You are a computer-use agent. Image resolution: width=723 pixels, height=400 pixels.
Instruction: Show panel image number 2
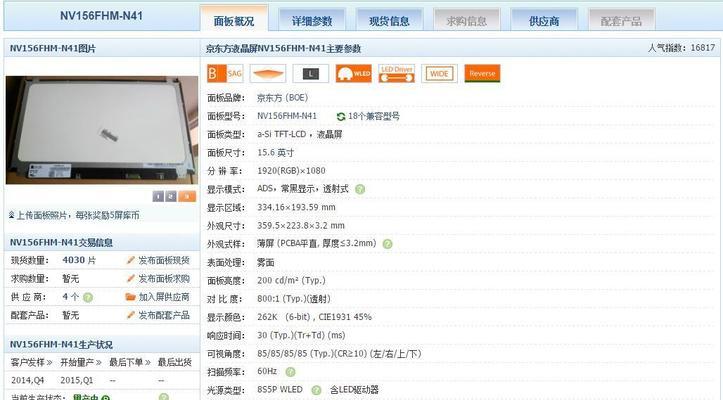click(171, 197)
